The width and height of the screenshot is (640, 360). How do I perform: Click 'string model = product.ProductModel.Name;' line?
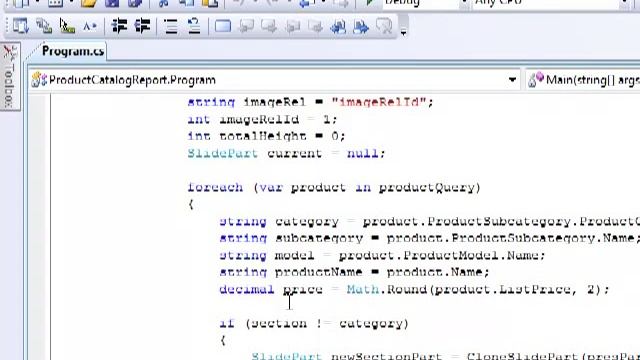coord(382,256)
